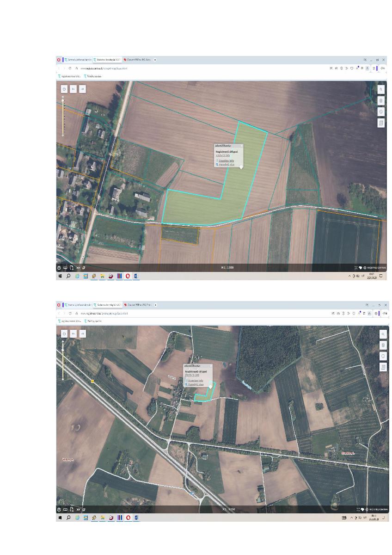The height and width of the screenshot is (555, 392).
Task: Switch to the first tab in lower browser
Action: (78, 305)
